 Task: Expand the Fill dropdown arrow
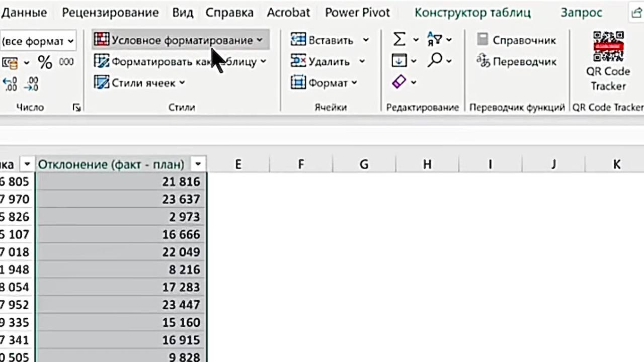(x=414, y=61)
